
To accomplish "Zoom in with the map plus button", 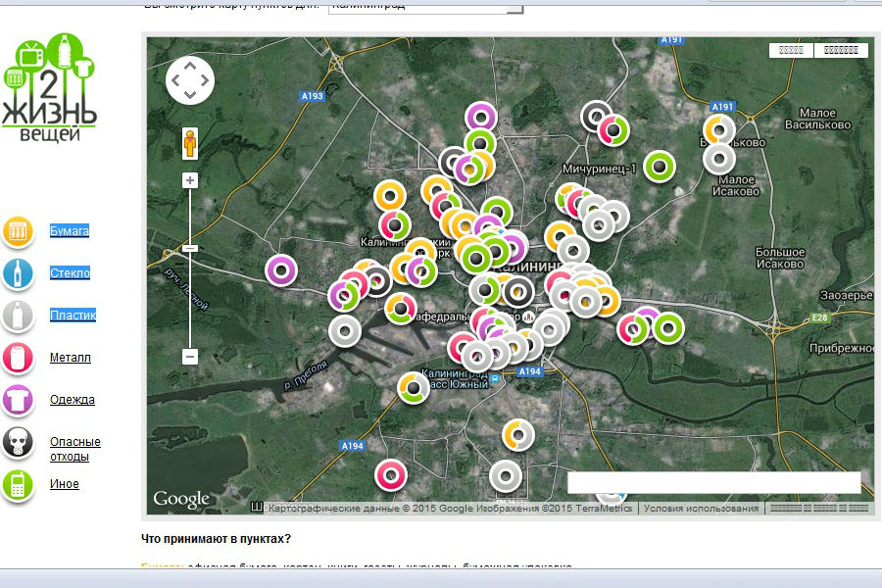I will 190,180.
